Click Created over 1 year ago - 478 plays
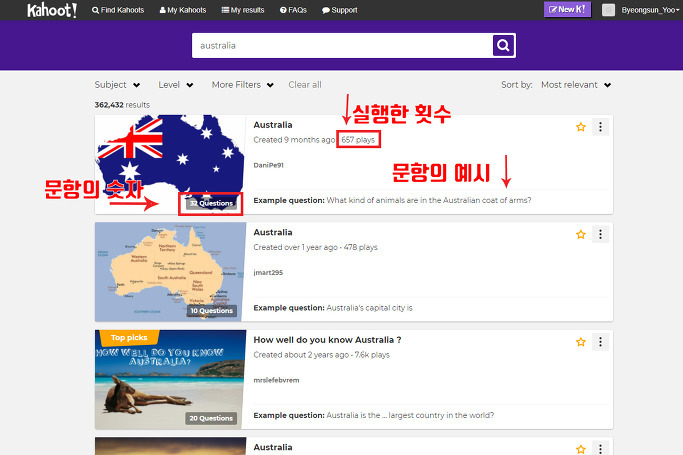Image resolution: width=683 pixels, height=455 pixels. [315, 247]
